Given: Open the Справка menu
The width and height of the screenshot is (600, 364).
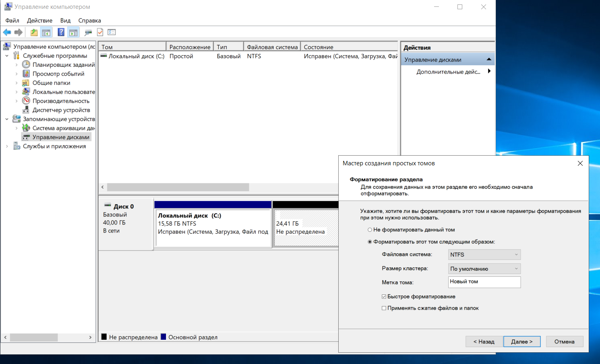Looking at the screenshot, I should coord(89,21).
